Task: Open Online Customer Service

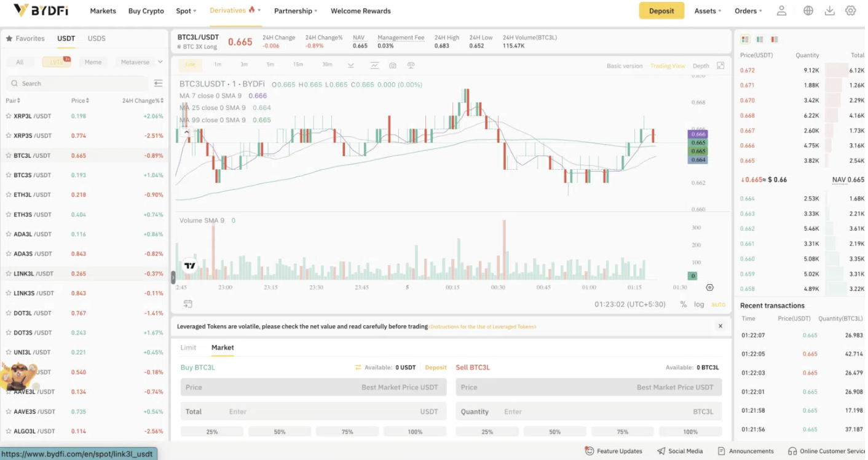Action: pyautogui.click(x=827, y=451)
